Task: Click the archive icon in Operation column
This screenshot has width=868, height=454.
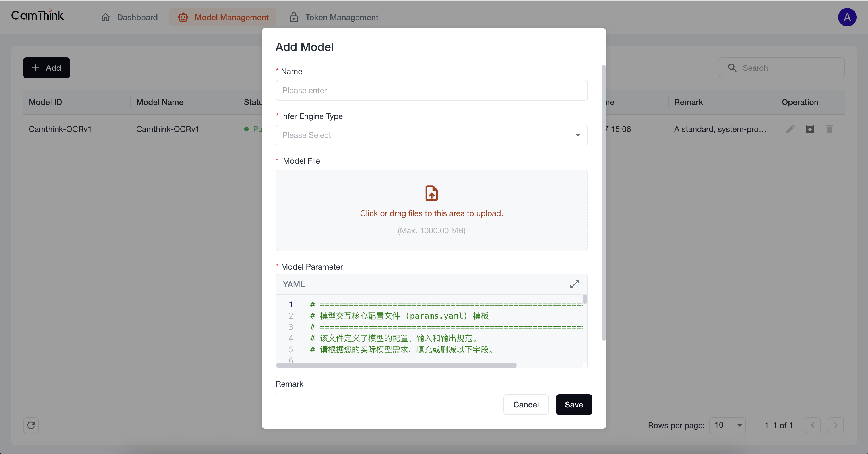Action: (x=810, y=129)
